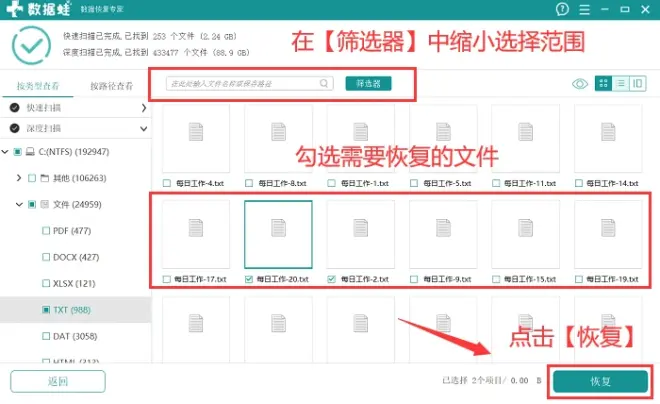
Task: Select the 每日工作-11.txt checkbox
Action: click(496, 183)
